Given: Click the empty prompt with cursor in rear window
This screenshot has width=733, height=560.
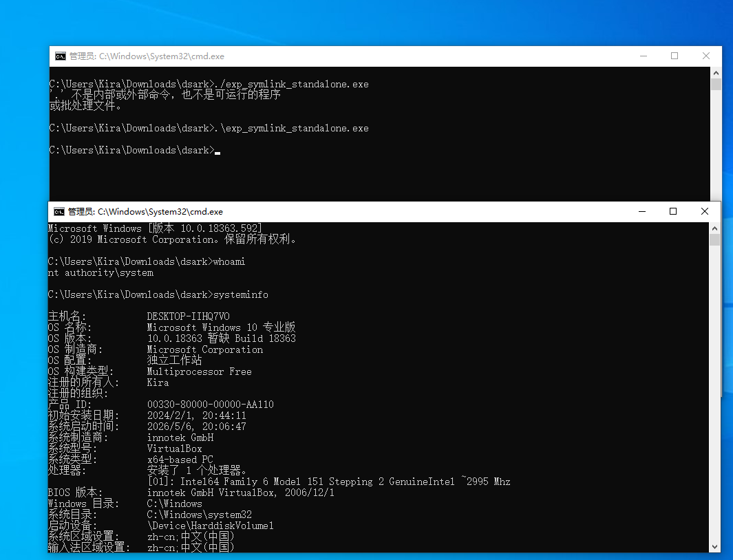Looking at the screenshot, I should [x=135, y=150].
